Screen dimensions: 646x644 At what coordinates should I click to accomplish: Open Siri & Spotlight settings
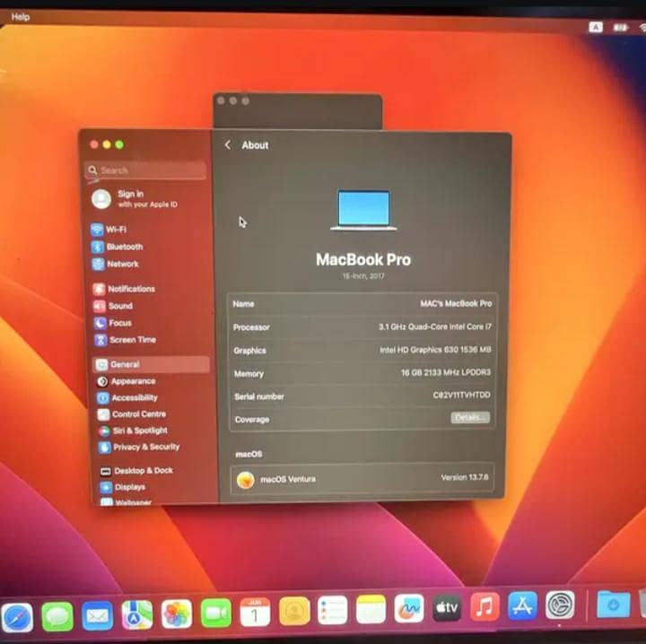point(133,431)
